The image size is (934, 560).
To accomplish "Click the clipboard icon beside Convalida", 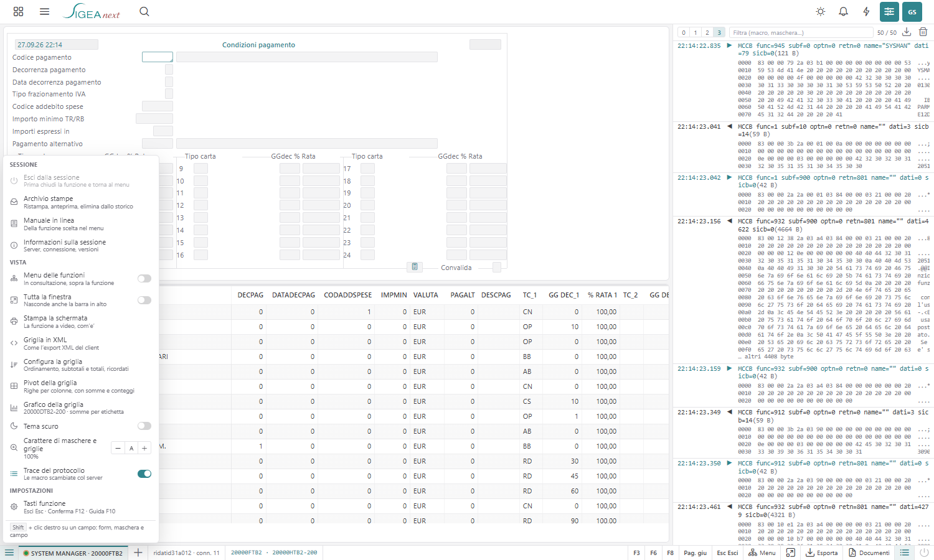I will click(x=415, y=267).
